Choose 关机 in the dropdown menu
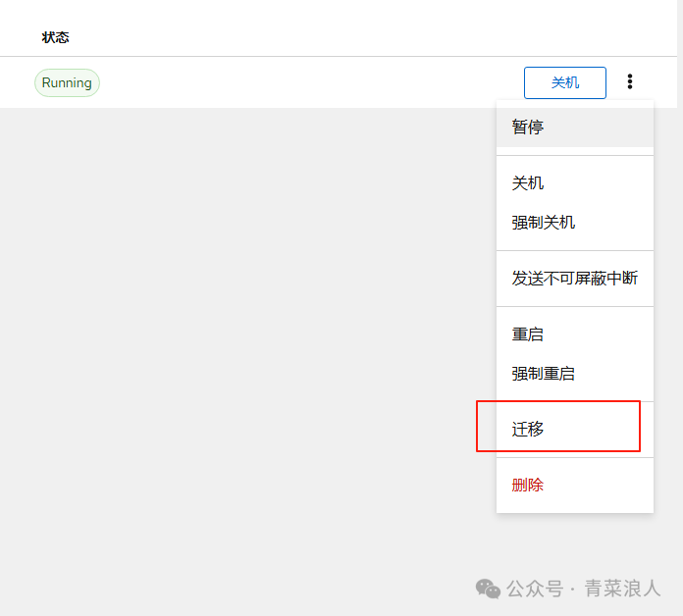 tap(574, 183)
